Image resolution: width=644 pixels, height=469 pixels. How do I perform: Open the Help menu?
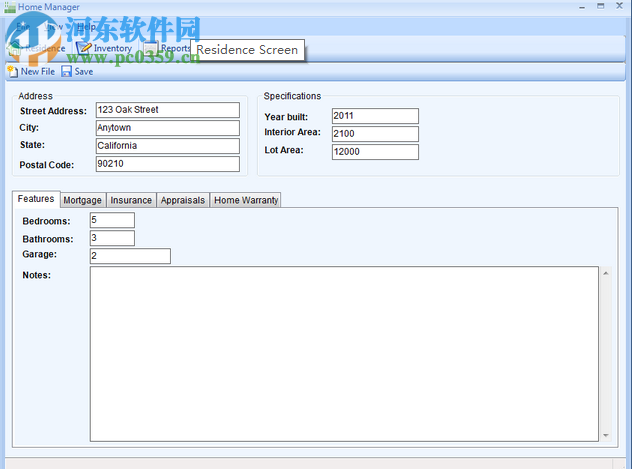(x=86, y=27)
